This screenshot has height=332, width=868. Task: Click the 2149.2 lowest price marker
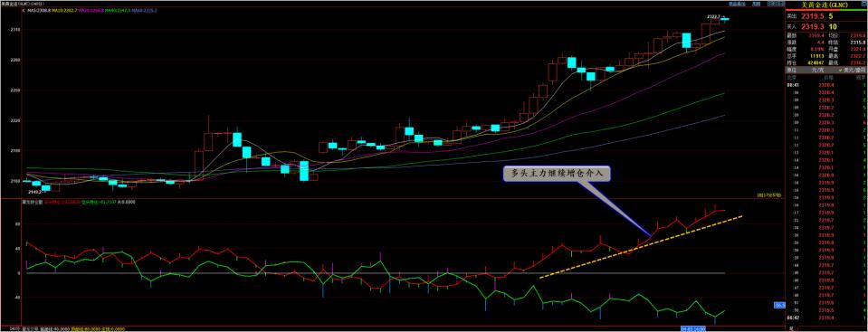click(35, 192)
